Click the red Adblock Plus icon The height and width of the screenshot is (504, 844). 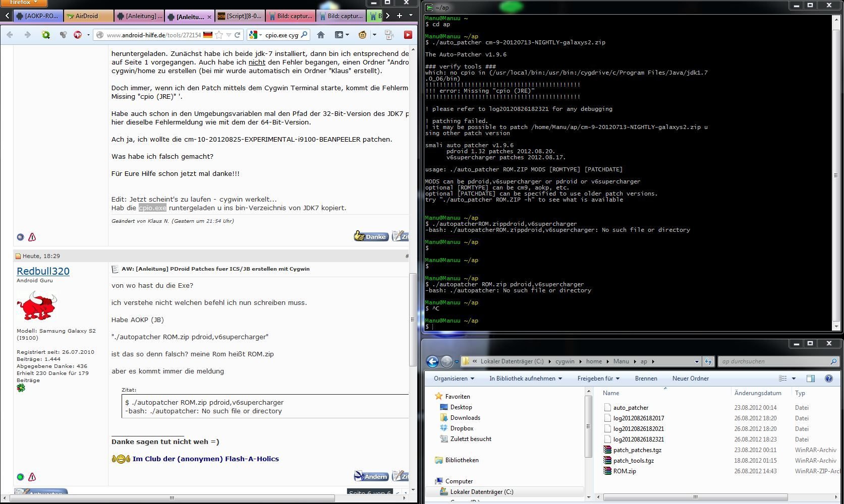pyautogui.click(x=78, y=35)
